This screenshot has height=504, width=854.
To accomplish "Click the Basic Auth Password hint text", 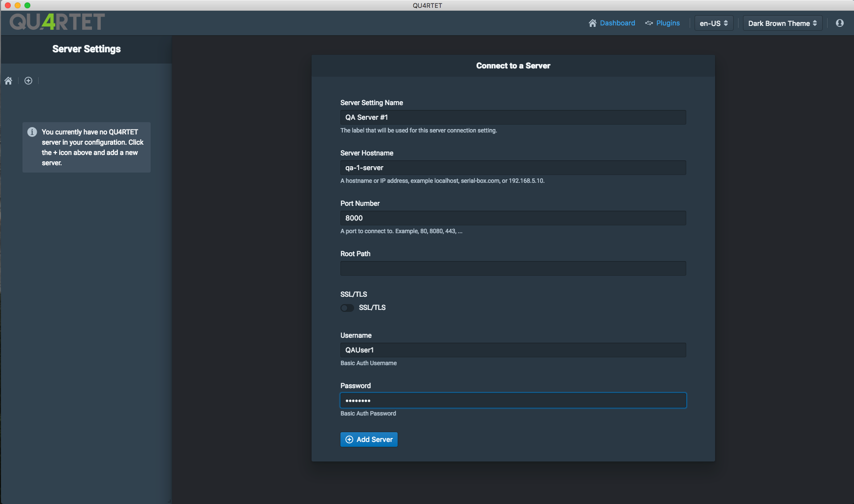I will pyautogui.click(x=368, y=414).
